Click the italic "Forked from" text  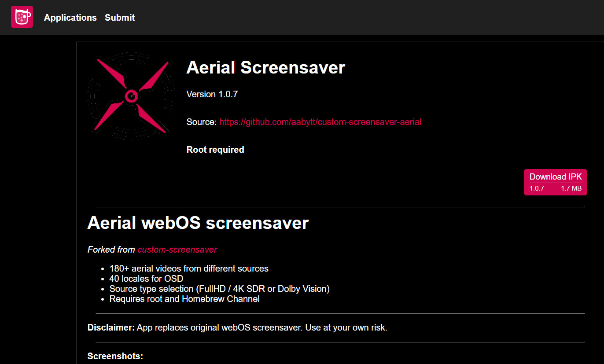click(x=111, y=250)
